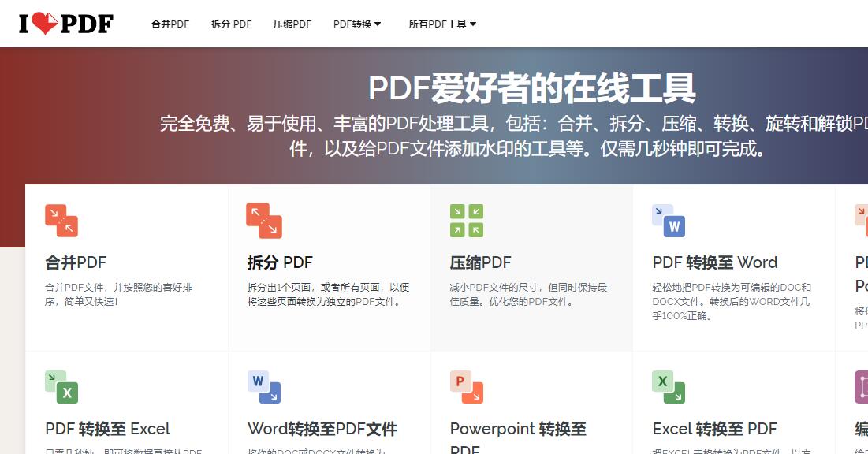Click the PDF 转换至 Excel icon
868x454 pixels.
click(61, 387)
